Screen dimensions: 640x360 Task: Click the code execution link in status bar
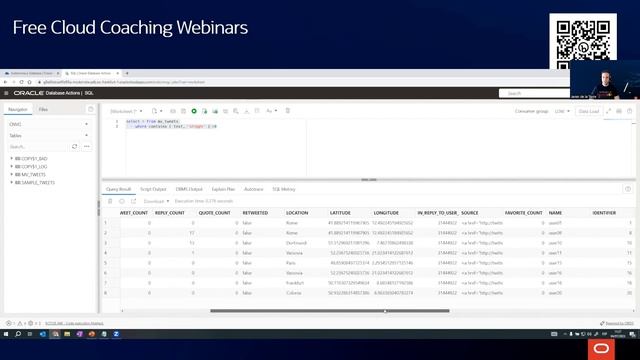click(74, 323)
